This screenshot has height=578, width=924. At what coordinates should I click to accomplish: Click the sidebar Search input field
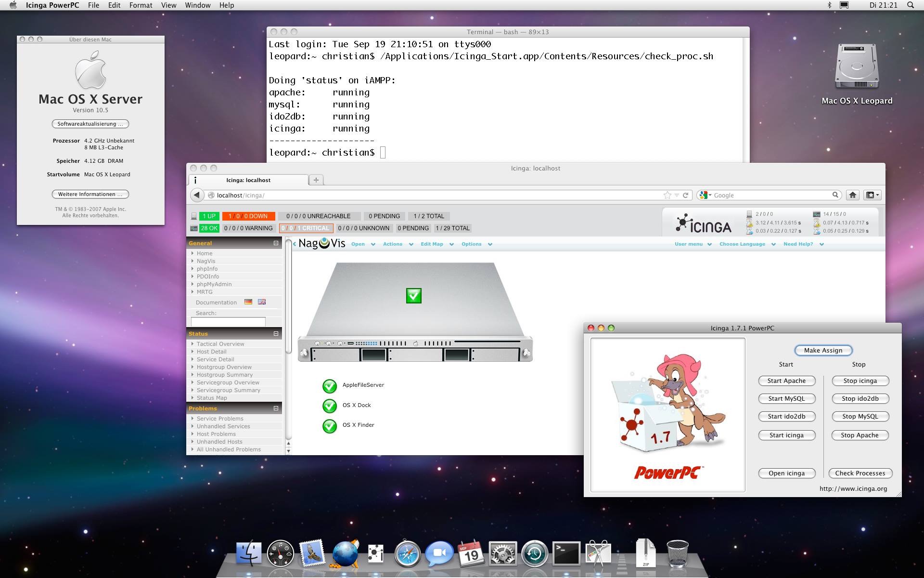(228, 322)
